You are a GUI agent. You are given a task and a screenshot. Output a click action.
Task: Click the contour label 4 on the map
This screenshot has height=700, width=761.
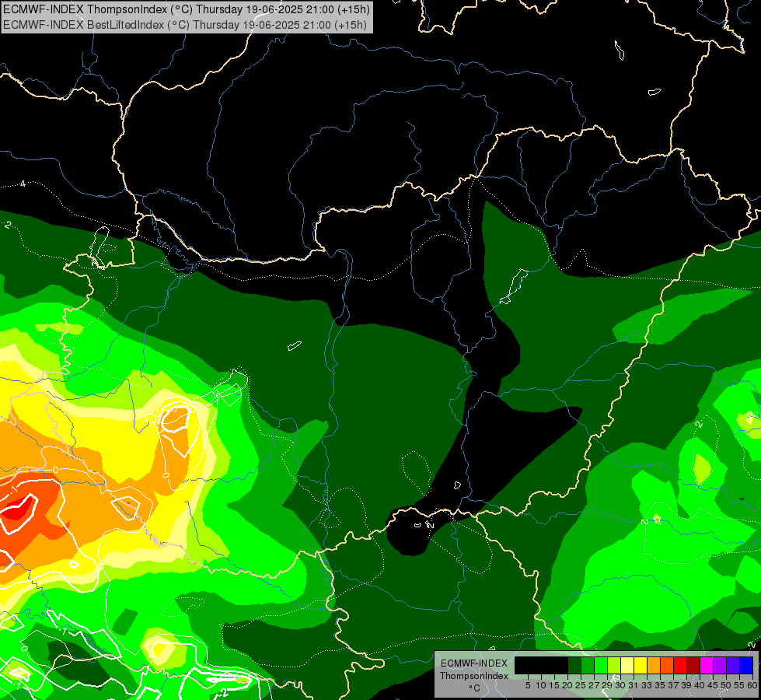[23, 184]
